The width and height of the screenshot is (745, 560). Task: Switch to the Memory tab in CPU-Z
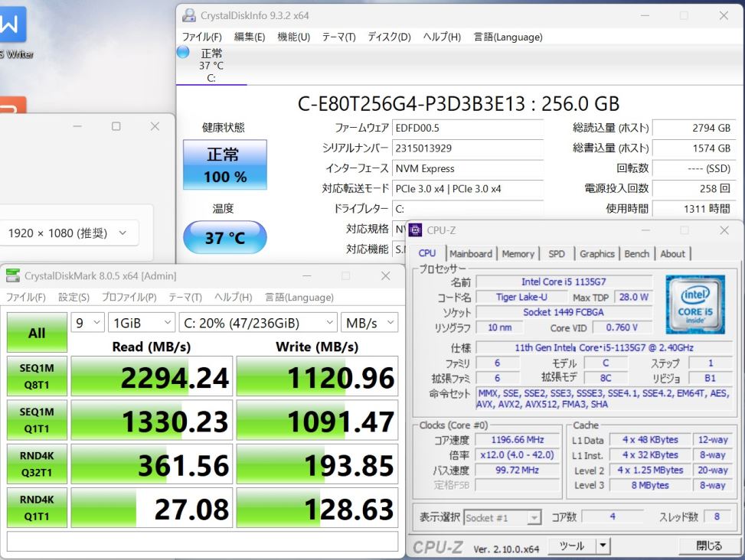[518, 254]
